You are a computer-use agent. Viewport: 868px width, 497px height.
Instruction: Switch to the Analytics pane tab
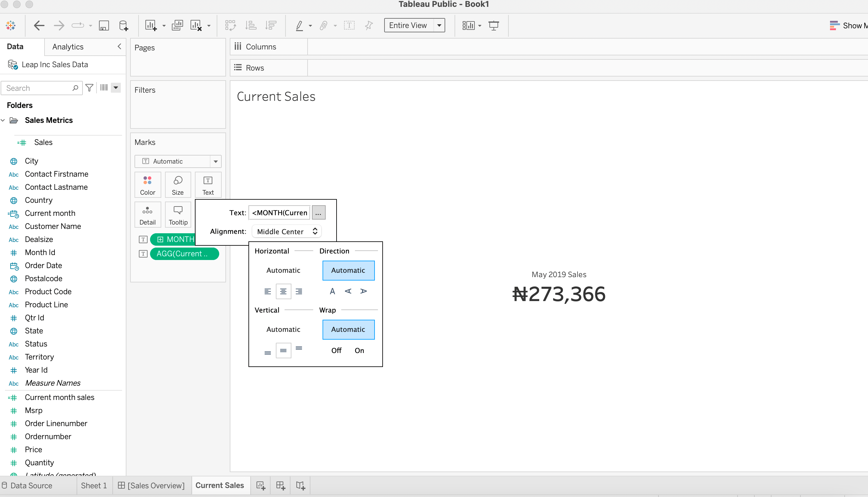(x=68, y=47)
